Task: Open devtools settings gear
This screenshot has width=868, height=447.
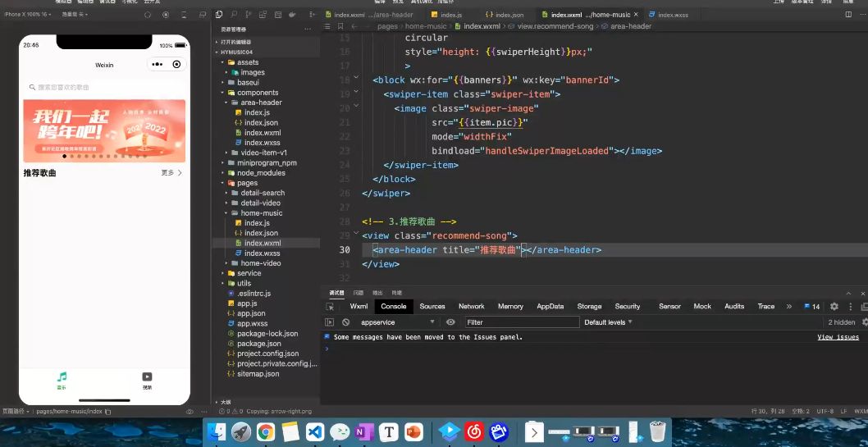Action: tap(834, 306)
